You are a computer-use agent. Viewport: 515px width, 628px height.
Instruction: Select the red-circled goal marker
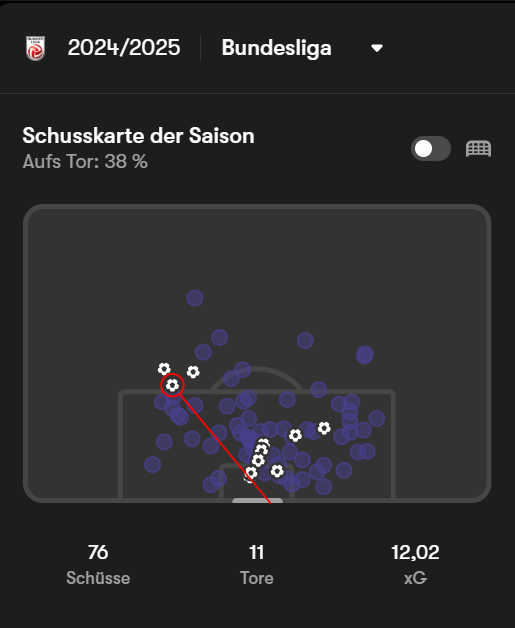click(x=172, y=385)
